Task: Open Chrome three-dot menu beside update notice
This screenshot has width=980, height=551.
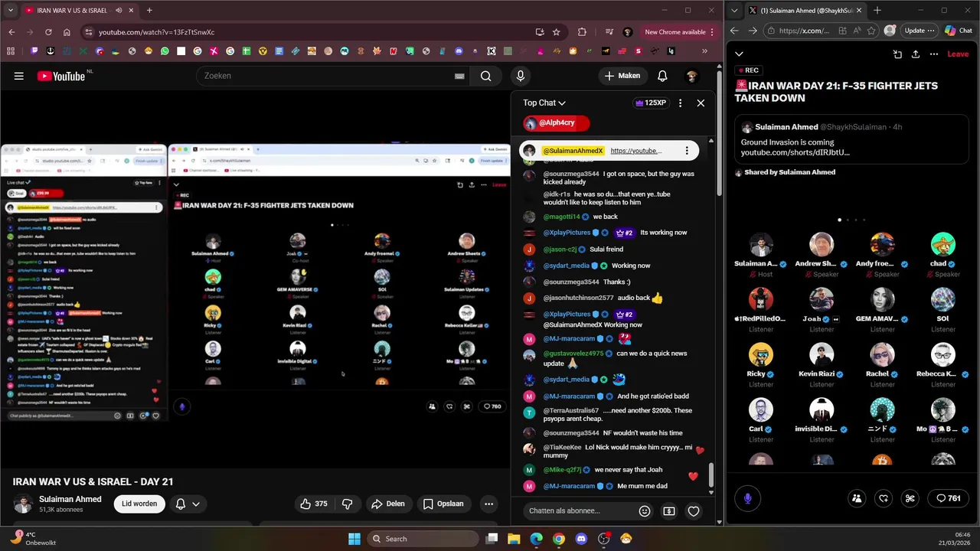Action: pyautogui.click(x=712, y=32)
